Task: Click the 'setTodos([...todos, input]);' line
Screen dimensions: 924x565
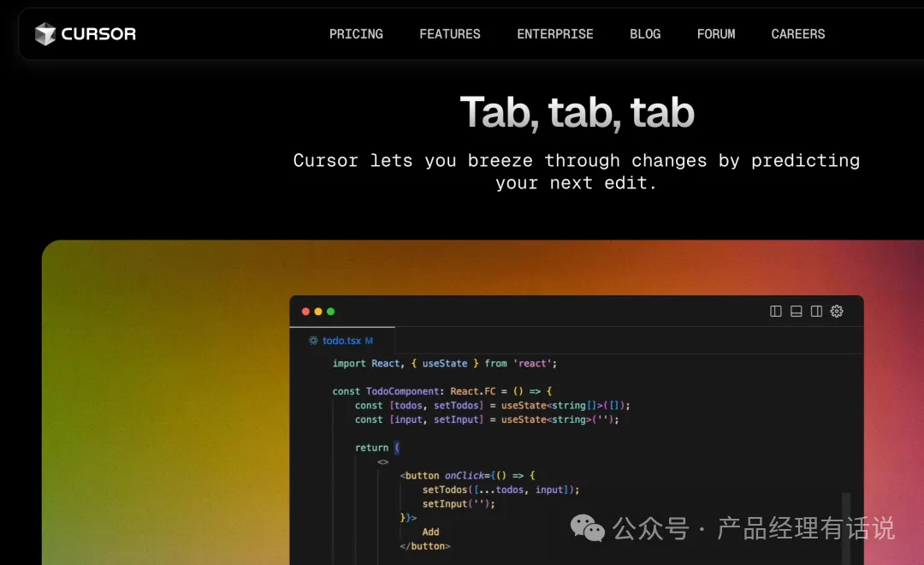Action: coord(500,490)
